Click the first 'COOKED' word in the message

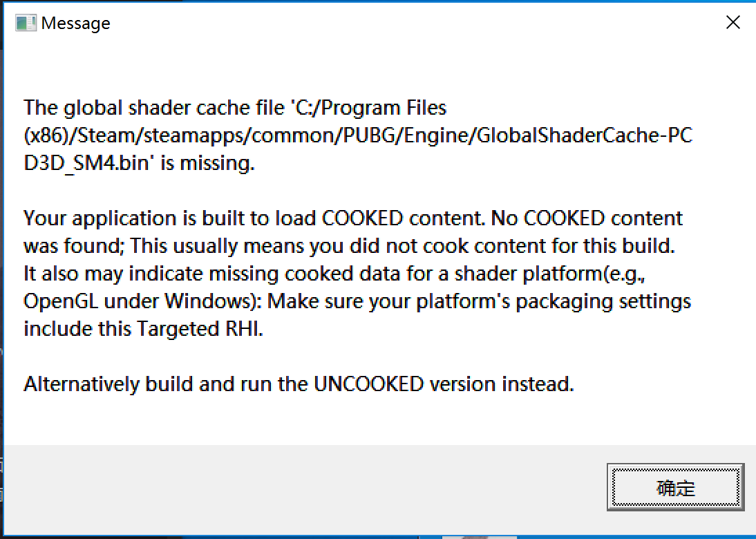click(x=362, y=218)
